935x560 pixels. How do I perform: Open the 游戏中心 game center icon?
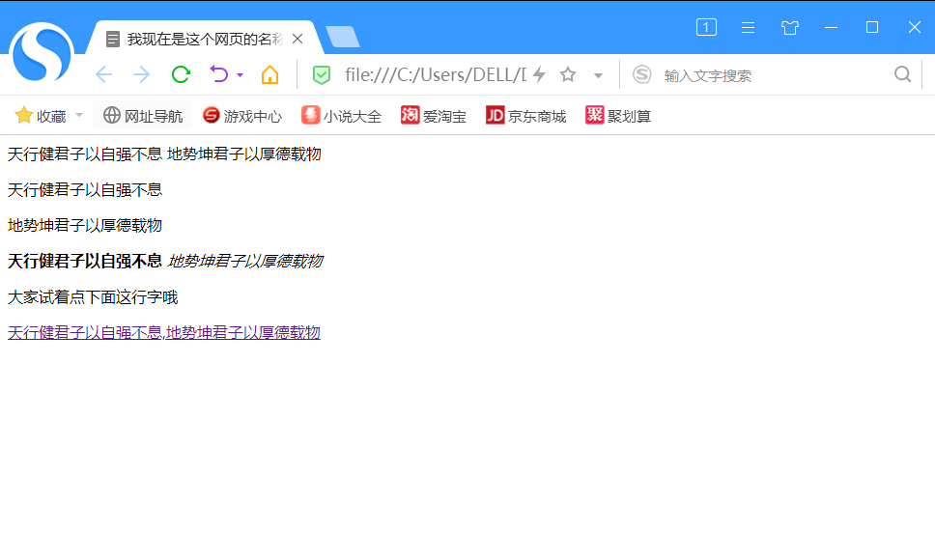tap(241, 114)
